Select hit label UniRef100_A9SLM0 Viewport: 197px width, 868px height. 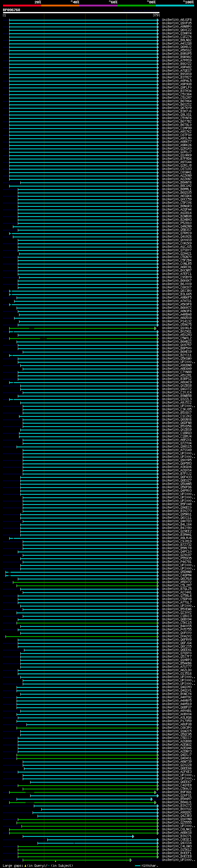coord(177,139)
